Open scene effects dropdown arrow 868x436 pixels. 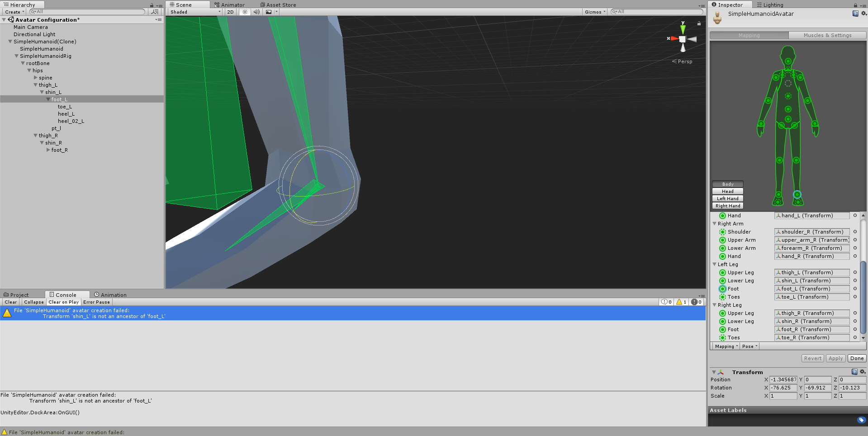coord(276,12)
